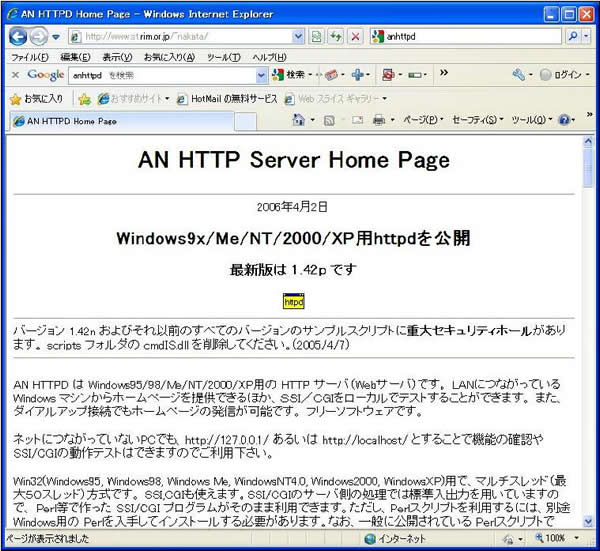Click the Home icon in command bar

298,120
